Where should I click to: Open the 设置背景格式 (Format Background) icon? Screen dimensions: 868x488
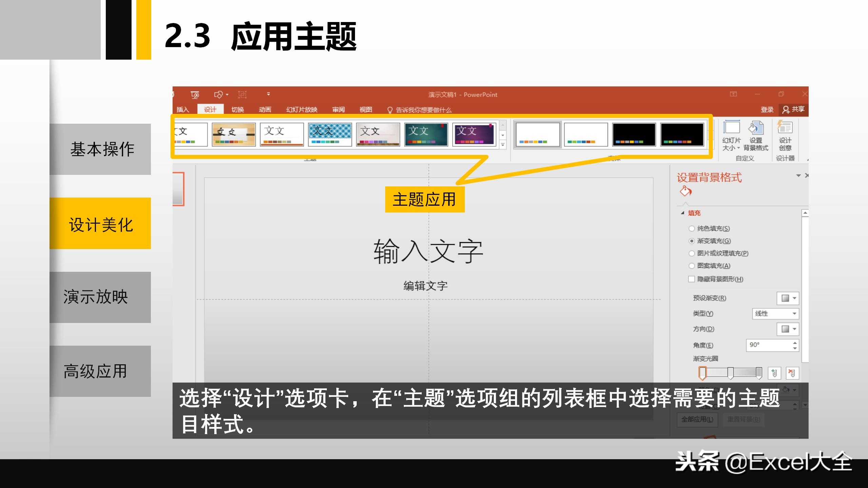(756, 128)
